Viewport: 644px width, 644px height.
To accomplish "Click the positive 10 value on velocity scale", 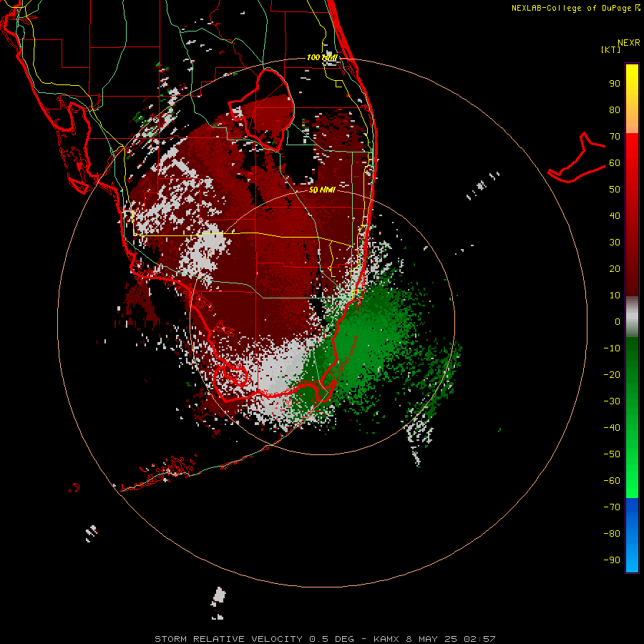I will pos(615,296).
